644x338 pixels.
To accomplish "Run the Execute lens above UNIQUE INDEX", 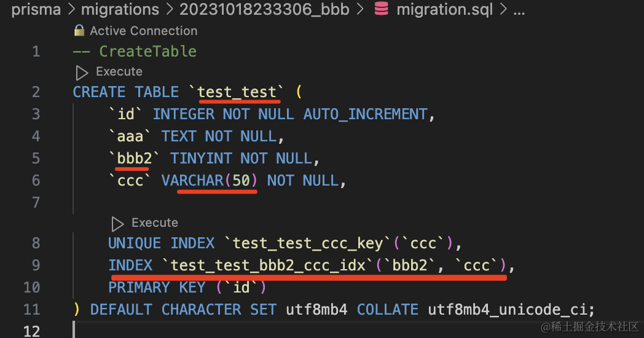I will pyautogui.click(x=155, y=223).
